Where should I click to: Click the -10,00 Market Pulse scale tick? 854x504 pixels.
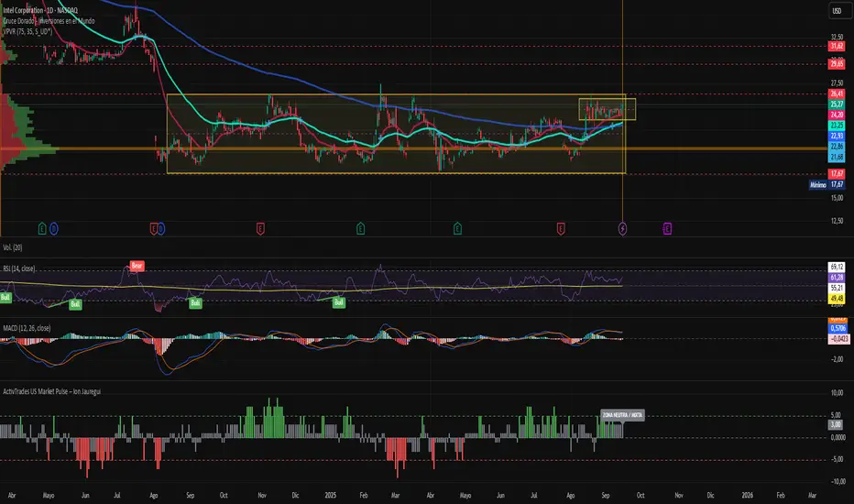[838, 481]
